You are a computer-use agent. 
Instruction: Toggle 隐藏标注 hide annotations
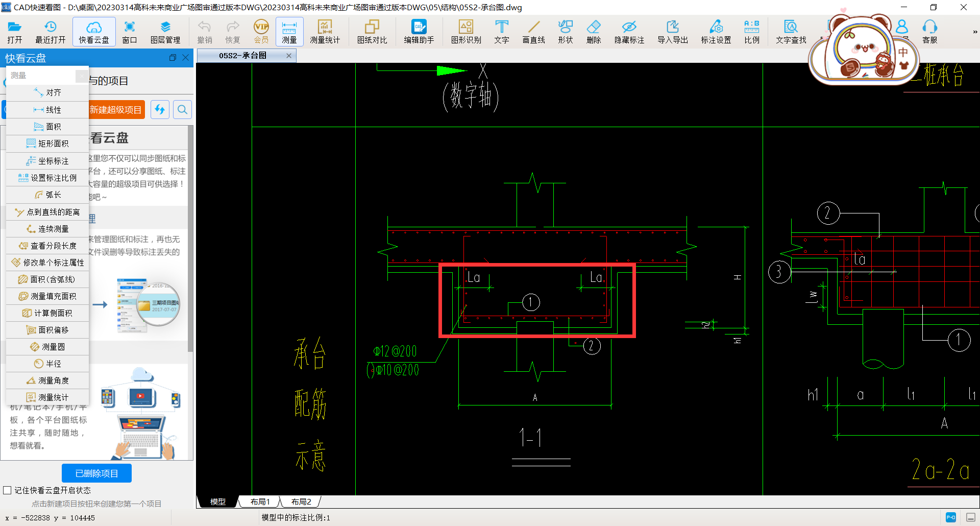point(629,32)
